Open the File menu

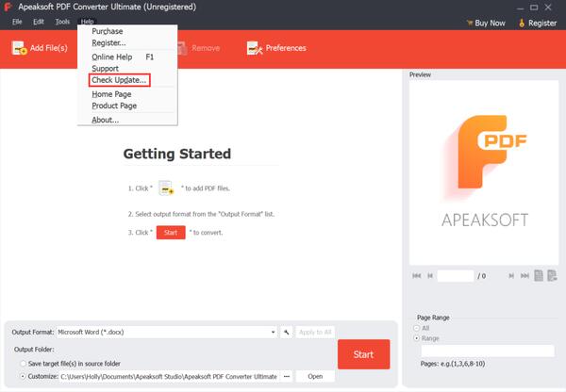(x=17, y=22)
